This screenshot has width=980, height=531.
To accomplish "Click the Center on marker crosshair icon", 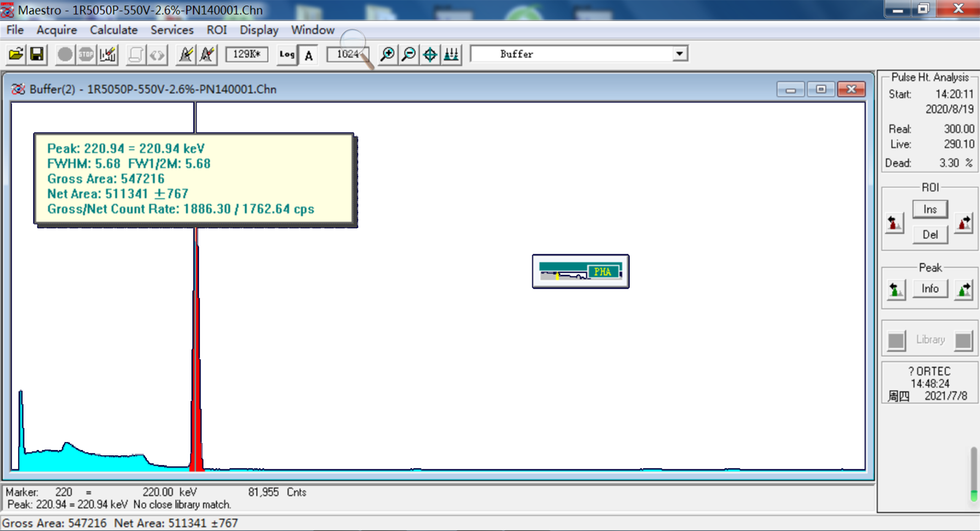I will 430,55.
